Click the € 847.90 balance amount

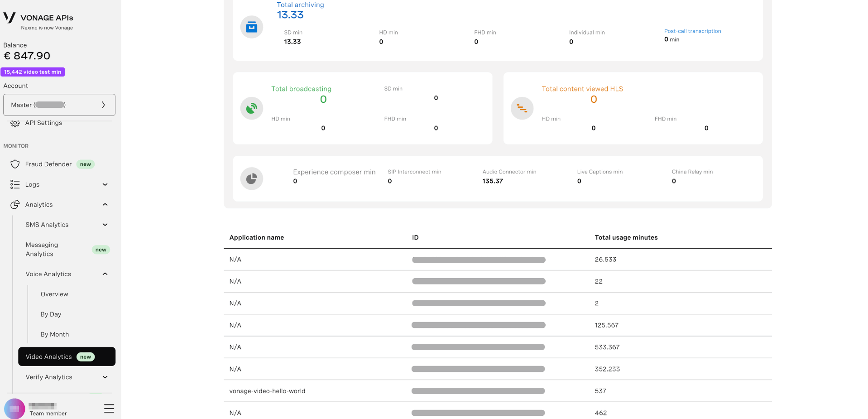click(27, 56)
